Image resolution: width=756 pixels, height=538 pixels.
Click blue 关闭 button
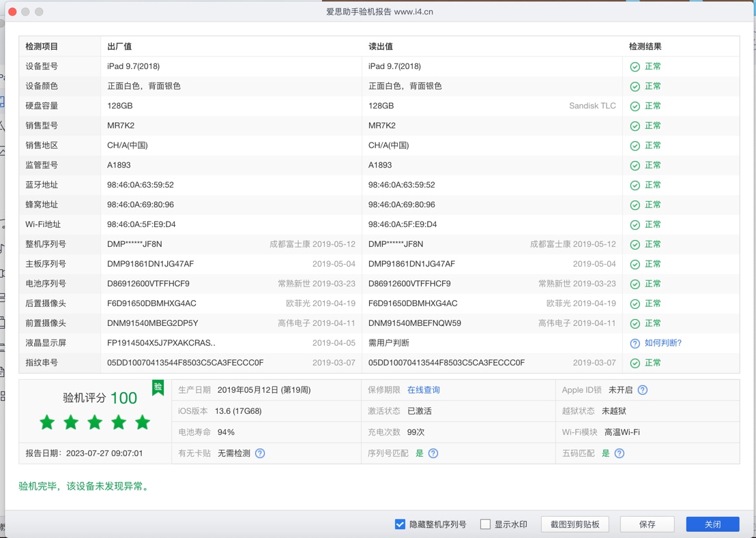[x=712, y=524]
